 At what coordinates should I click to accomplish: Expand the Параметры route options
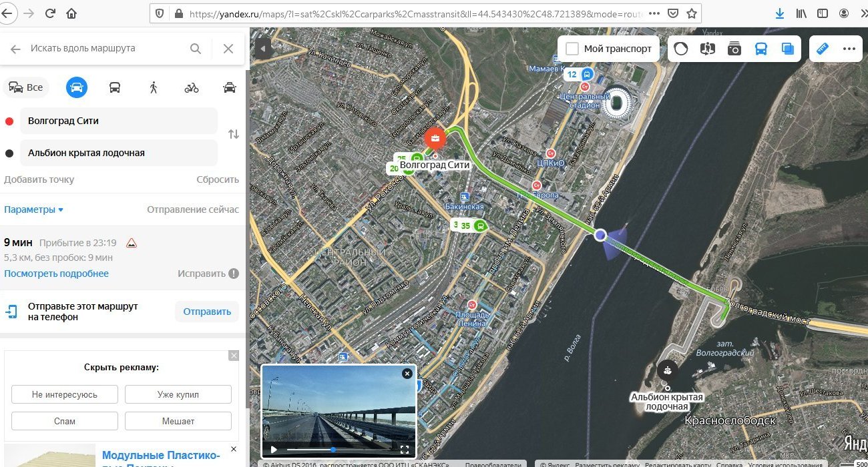click(x=33, y=209)
